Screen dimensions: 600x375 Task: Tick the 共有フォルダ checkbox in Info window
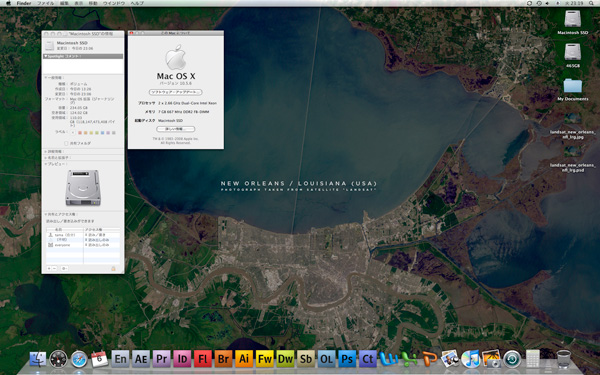pos(66,143)
